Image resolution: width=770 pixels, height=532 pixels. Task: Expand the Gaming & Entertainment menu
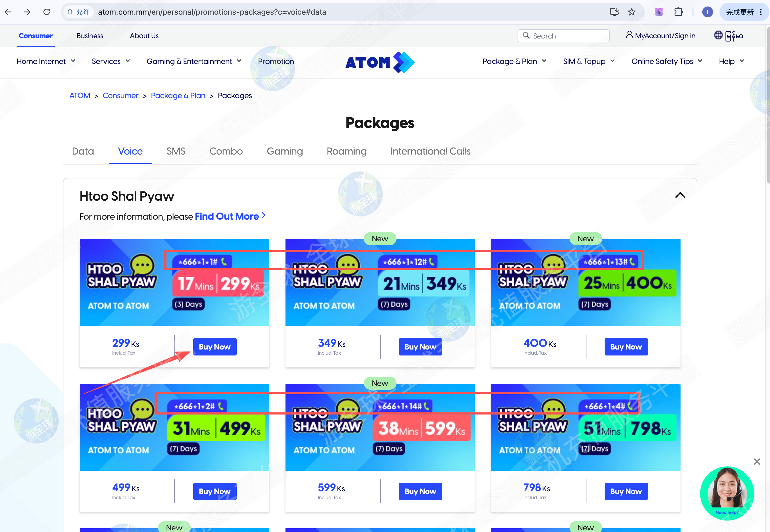[194, 61]
